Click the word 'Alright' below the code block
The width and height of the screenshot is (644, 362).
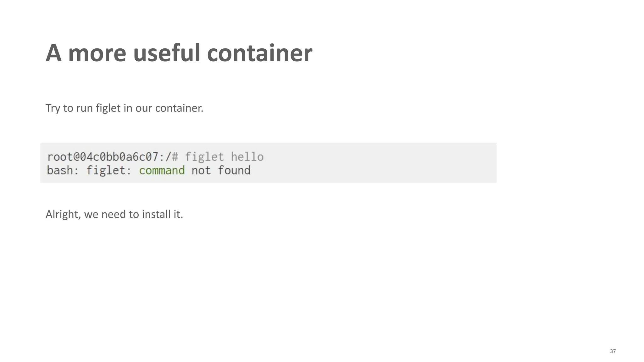[63, 214]
